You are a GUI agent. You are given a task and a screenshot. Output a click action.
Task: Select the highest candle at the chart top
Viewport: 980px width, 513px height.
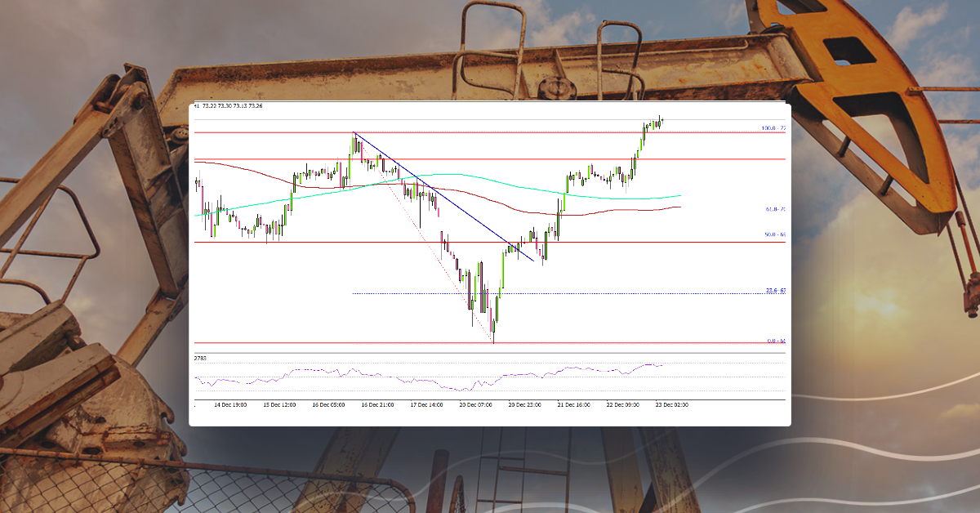(x=660, y=123)
